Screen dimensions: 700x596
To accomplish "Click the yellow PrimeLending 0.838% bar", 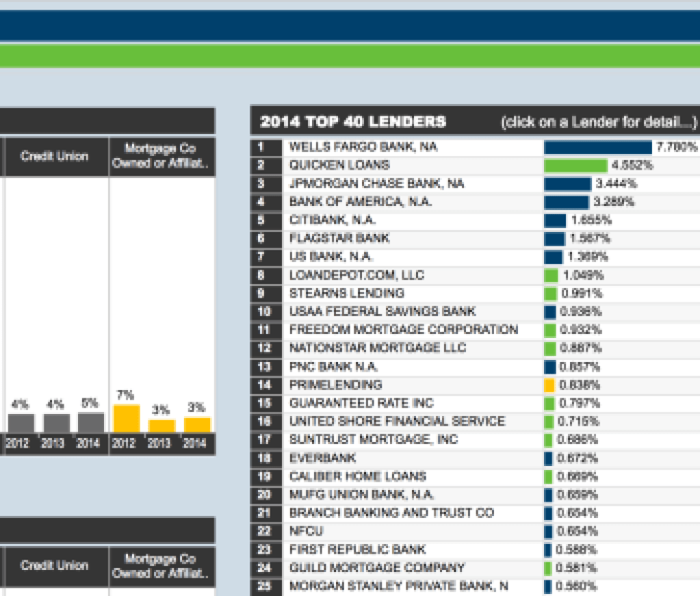I will 549,385.
